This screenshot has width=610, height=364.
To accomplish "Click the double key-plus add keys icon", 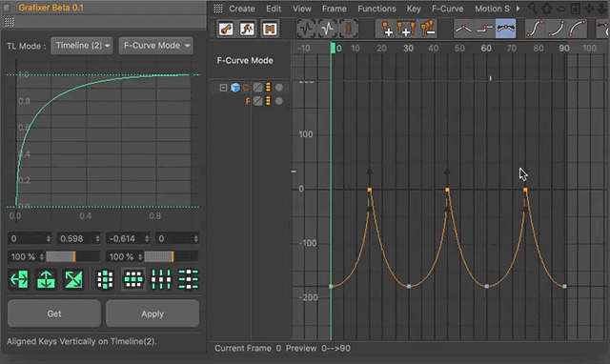I will click(406, 29).
